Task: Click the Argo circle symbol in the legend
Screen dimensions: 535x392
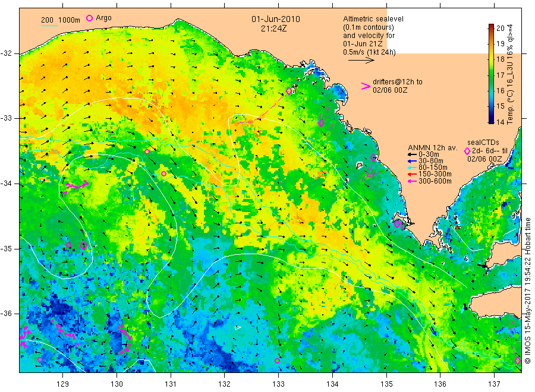Action: click(x=89, y=18)
